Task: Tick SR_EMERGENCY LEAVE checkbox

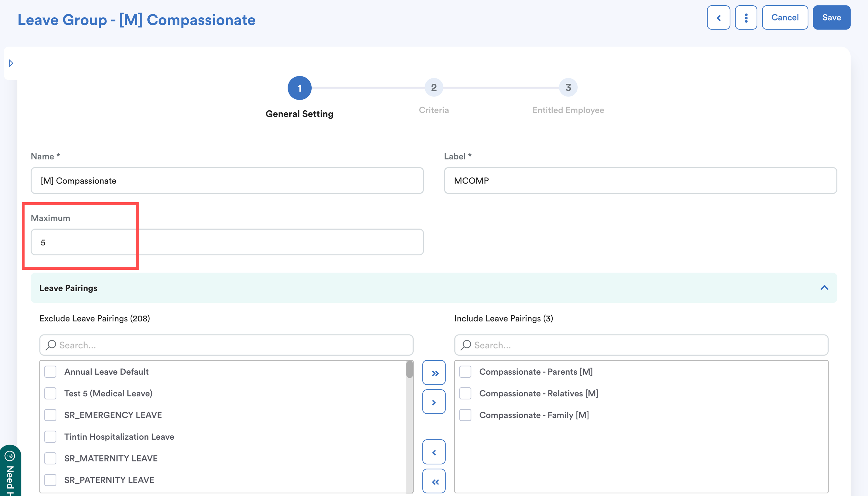Action: tap(50, 415)
